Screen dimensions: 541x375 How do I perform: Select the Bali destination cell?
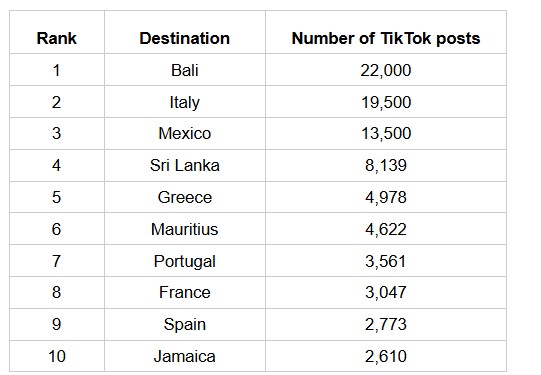pos(185,70)
